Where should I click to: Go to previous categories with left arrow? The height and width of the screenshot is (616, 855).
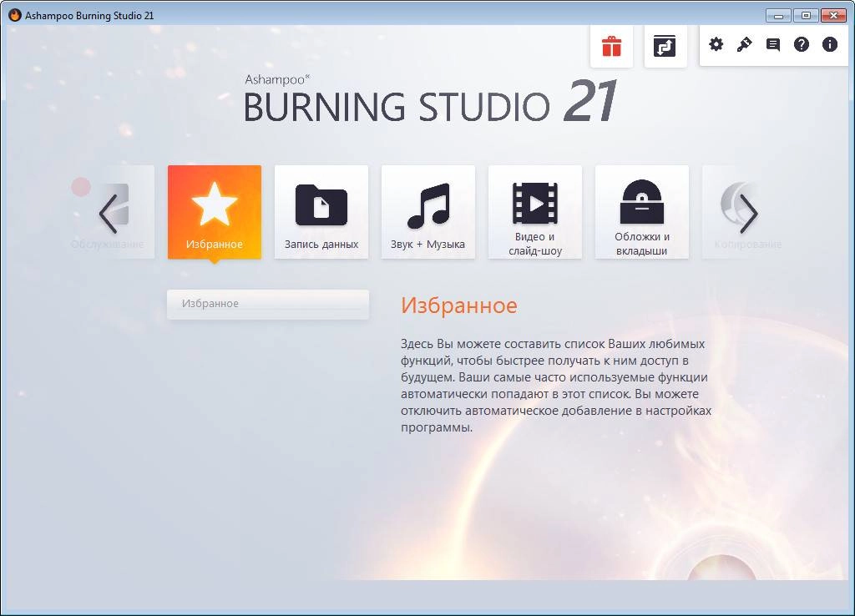pos(109,214)
